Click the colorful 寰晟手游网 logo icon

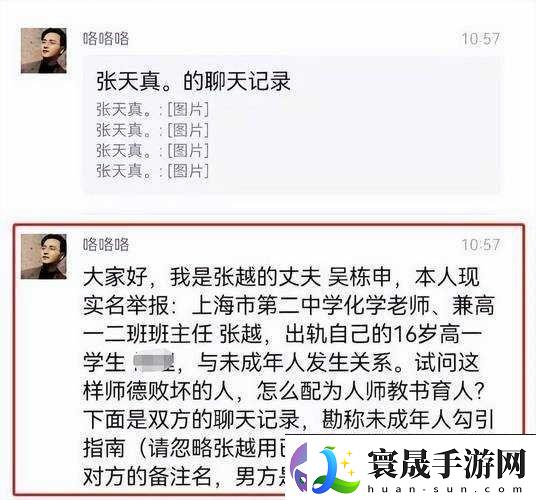(325, 469)
